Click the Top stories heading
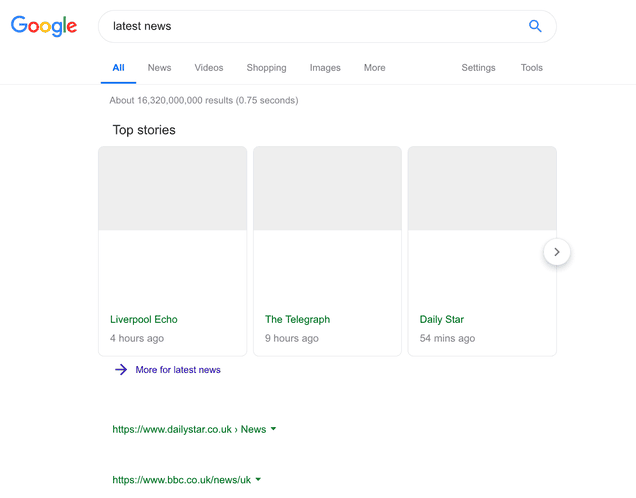This screenshot has height=498, width=636. [x=144, y=130]
